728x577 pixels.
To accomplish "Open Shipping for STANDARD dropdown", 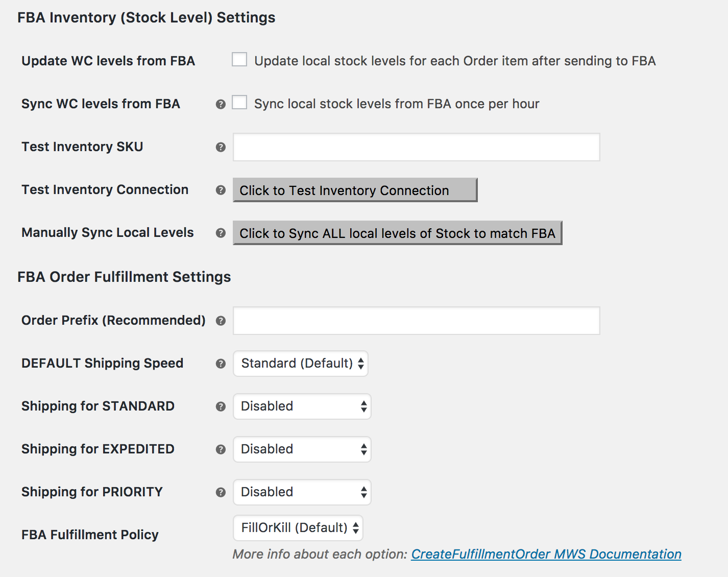I will [x=302, y=406].
